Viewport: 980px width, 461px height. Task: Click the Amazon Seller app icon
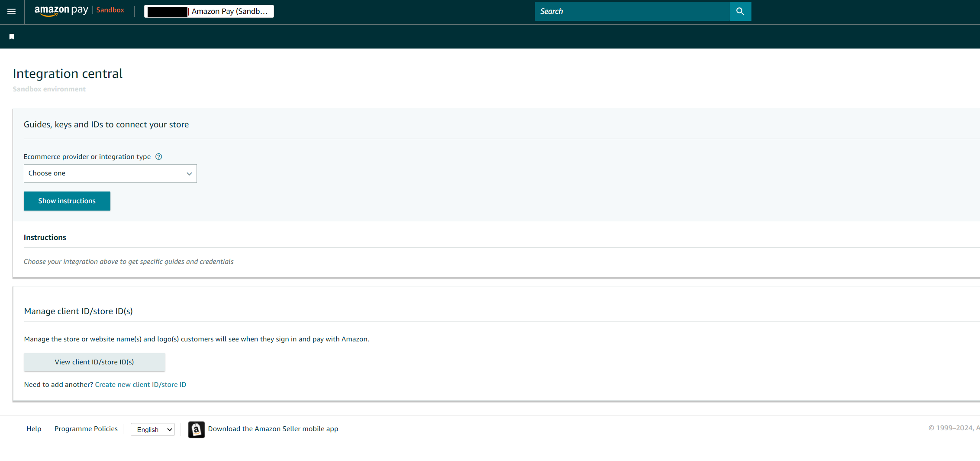[196, 429]
